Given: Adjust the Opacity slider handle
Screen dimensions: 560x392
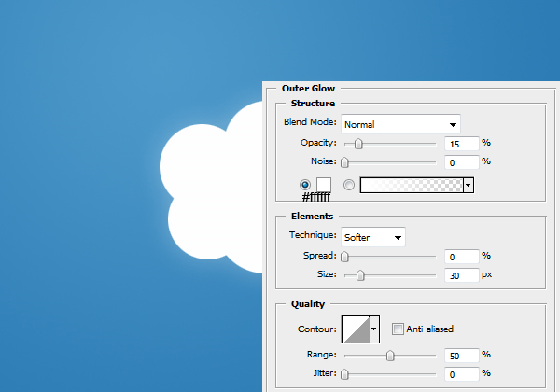Looking at the screenshot, I should point(358,144).
